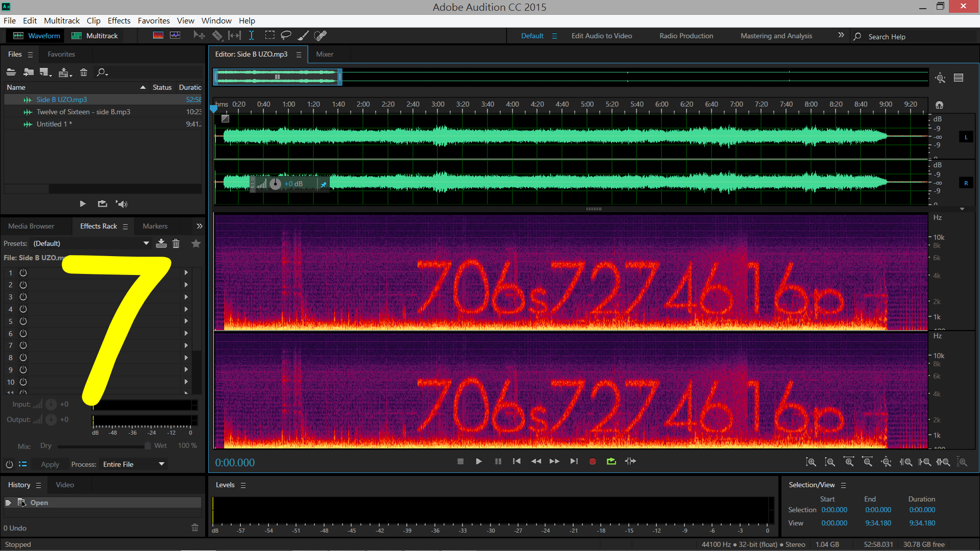Select the Radio Production workspace
Viewport: 980px width, 551px height.
686,36
